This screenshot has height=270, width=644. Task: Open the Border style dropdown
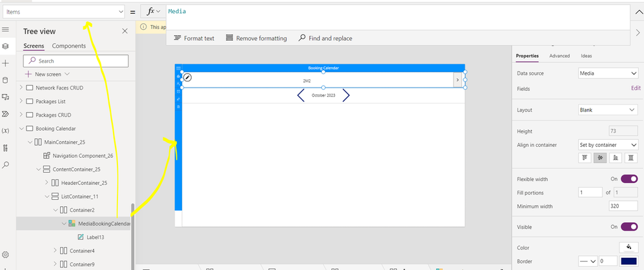point(588,262)
